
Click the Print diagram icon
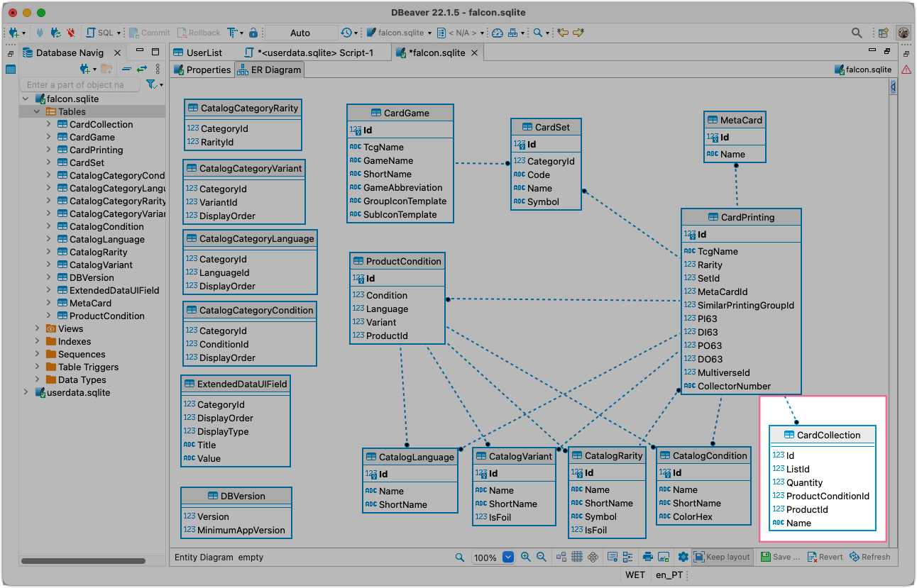tap(648, 558)
